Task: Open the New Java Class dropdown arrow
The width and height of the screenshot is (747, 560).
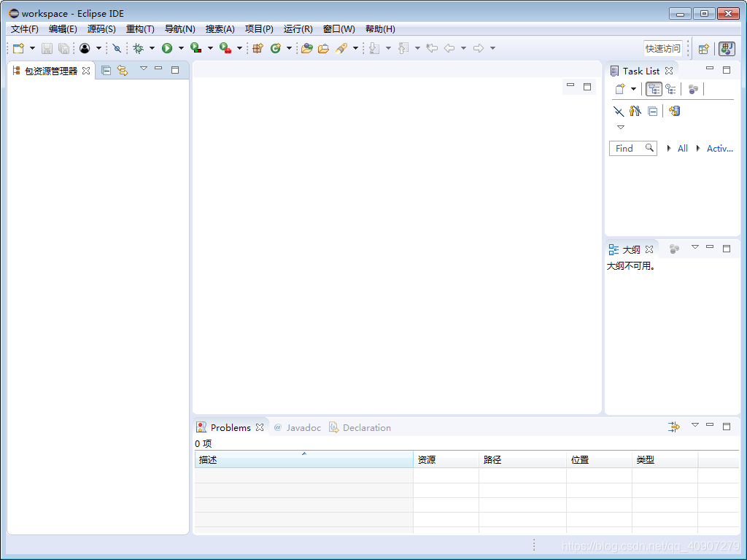Action: click(x=289, y=48)
